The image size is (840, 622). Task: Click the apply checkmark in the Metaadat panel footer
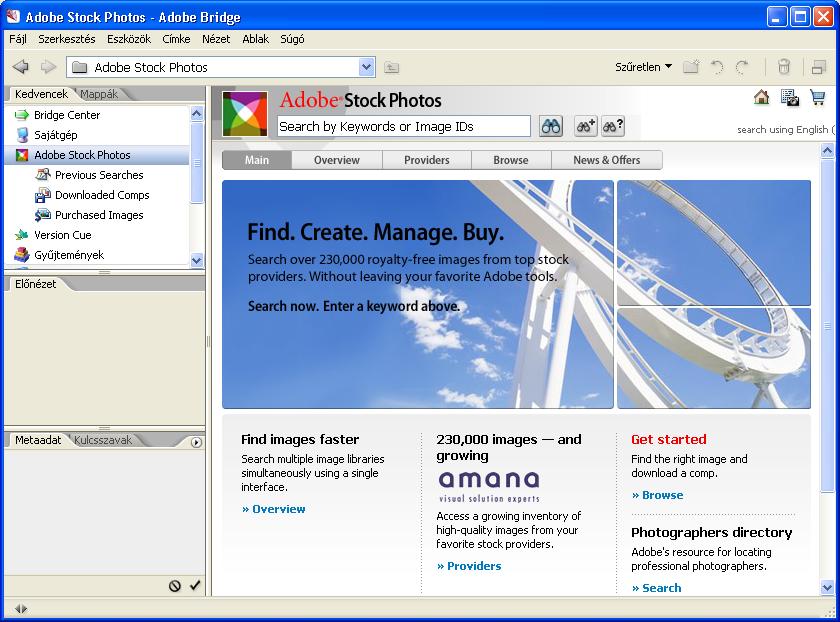point(195,586)
